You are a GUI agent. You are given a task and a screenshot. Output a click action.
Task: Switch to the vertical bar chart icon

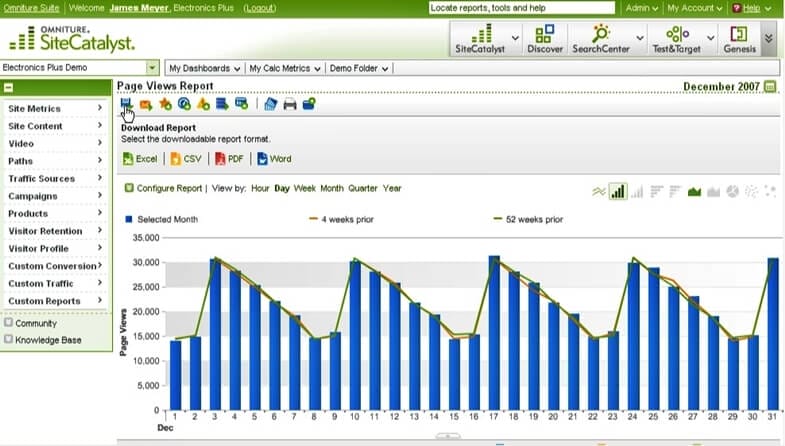point(618,190)
